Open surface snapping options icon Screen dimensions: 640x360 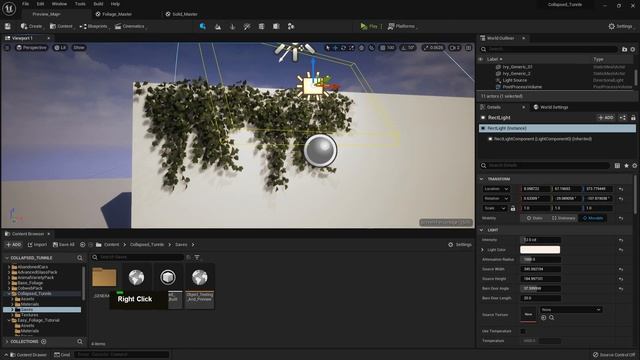(371, 48)
